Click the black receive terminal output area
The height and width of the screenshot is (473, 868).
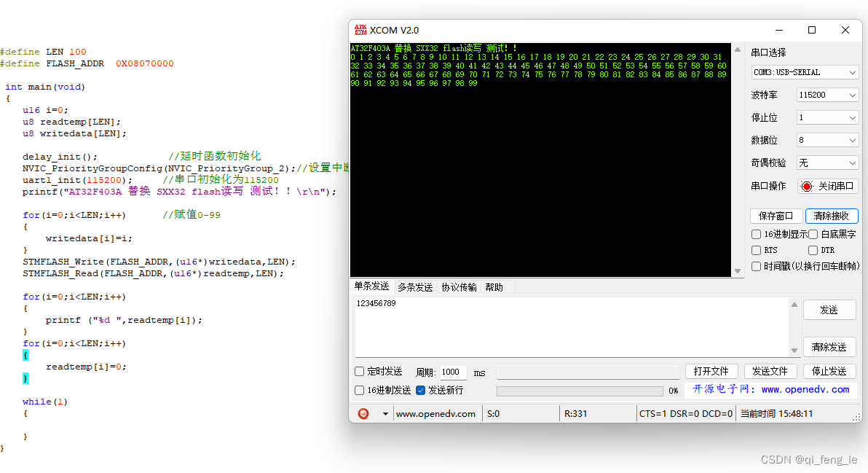pos(540,160)
